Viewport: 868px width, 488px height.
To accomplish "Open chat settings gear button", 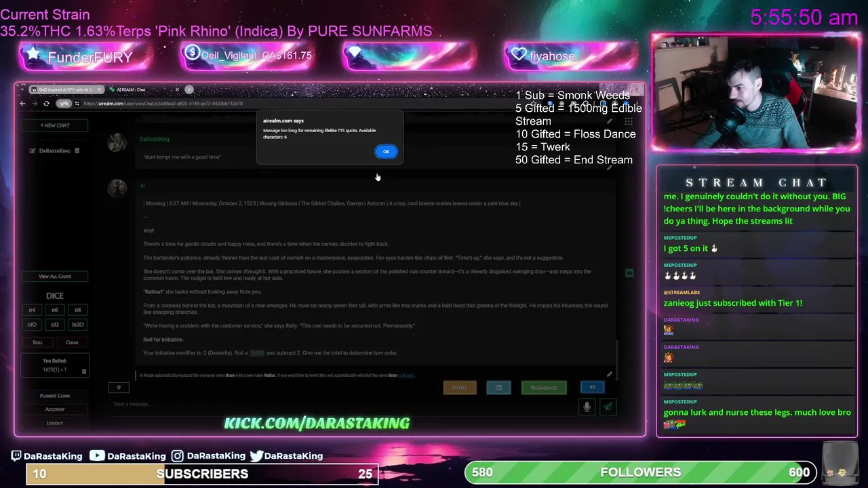I will tap(119, 387).
